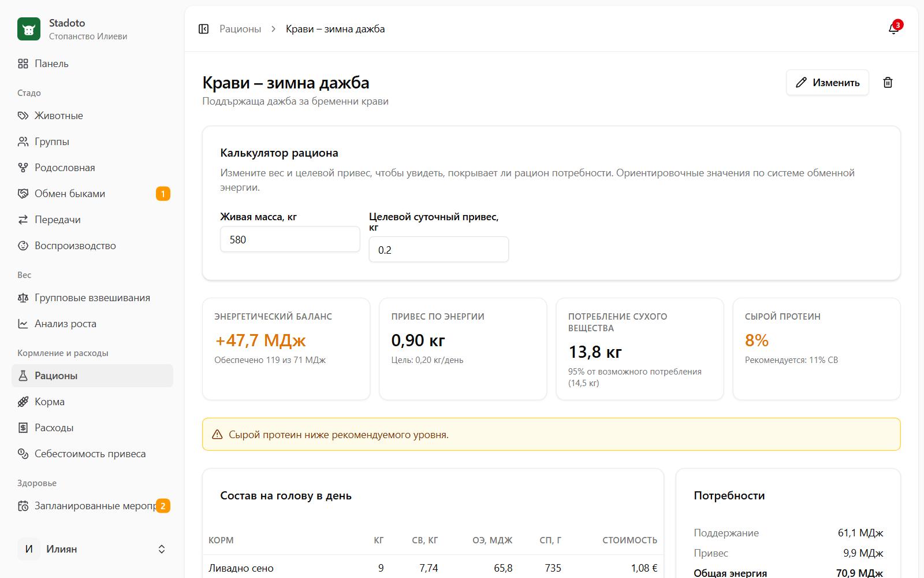
Task: Click the people icon beside Группы
Action: coord(23,142)
